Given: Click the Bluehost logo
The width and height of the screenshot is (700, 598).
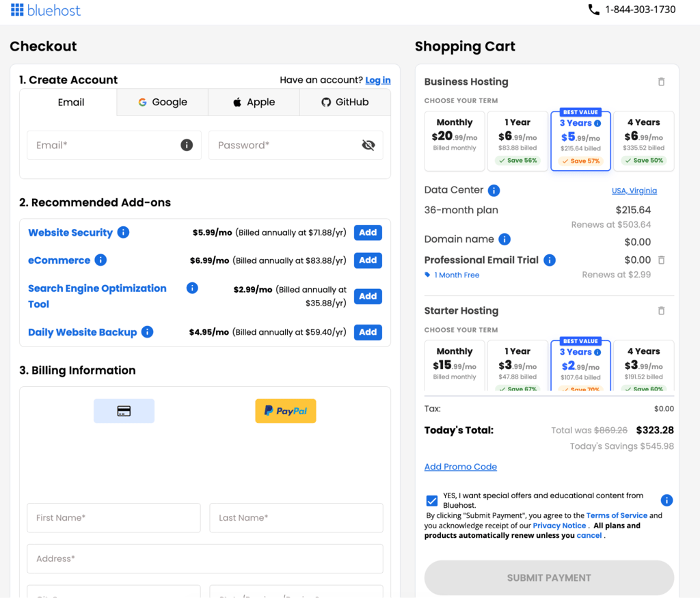Looking at the screenshot, I should pos(46,10).
